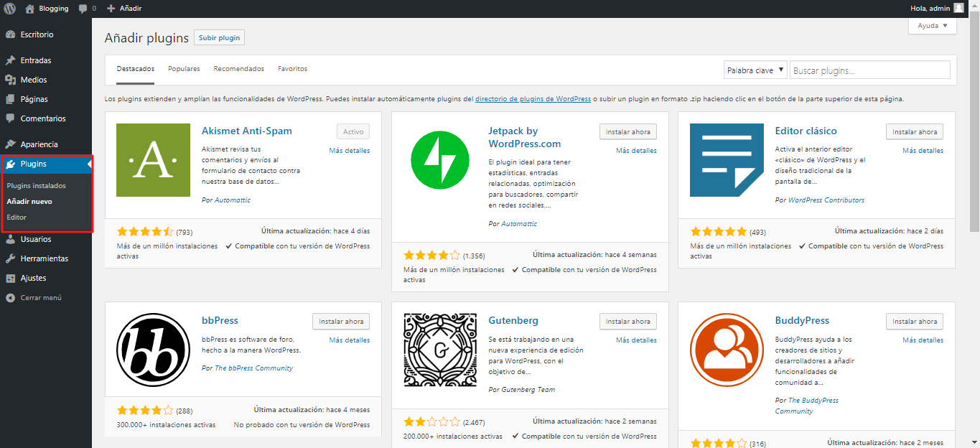Viewport: 980px width, 448px height.
Task: Click the Ajustes settings icon
Action: (x=11, y=278)
